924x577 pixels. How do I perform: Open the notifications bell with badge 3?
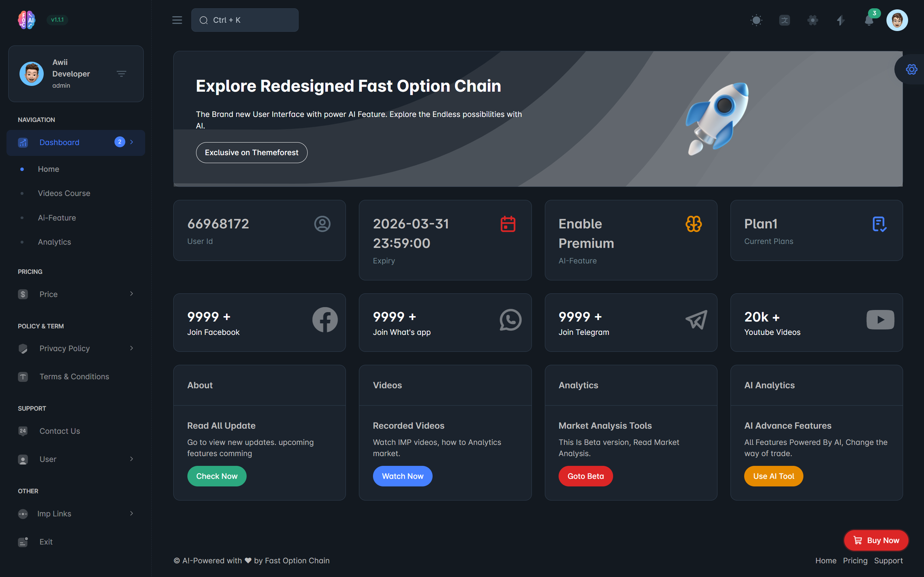pyautogui.click(x=869, y=20)
